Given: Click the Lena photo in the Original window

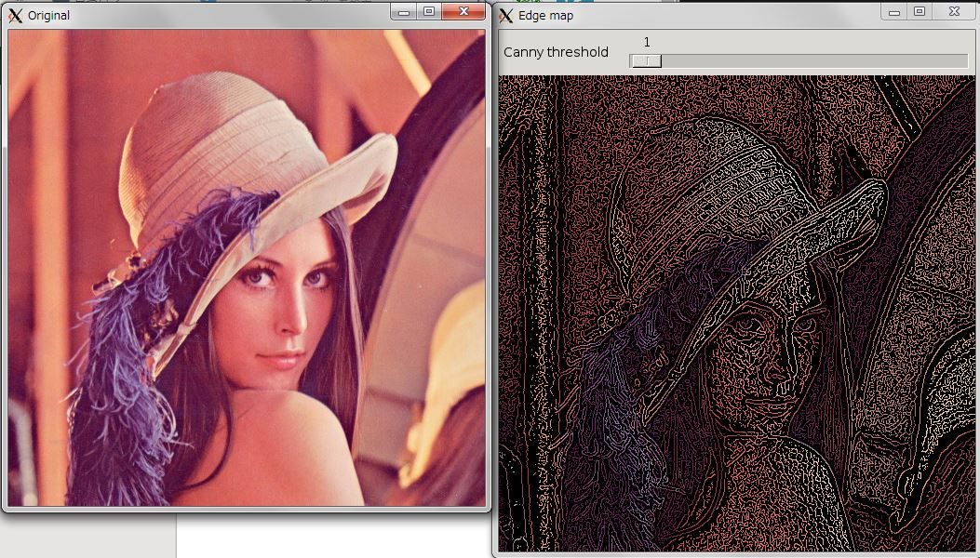Looking at the screenshot, I should click(x=247, y=268).
